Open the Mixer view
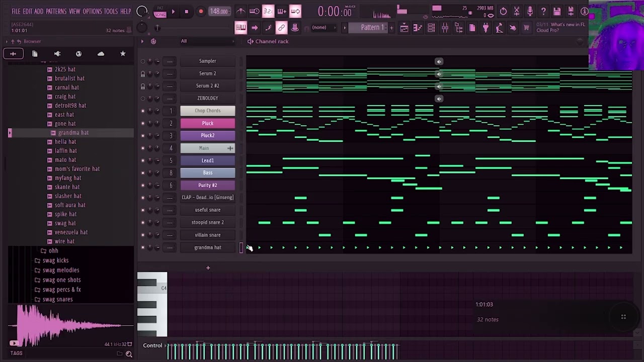 coord(445,28)
